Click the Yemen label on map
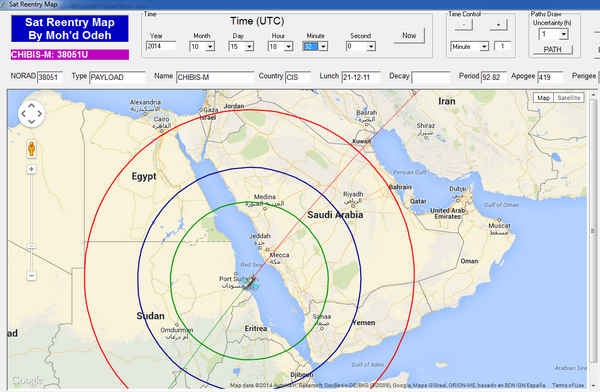The image size is (600, 392). point(364,322)
